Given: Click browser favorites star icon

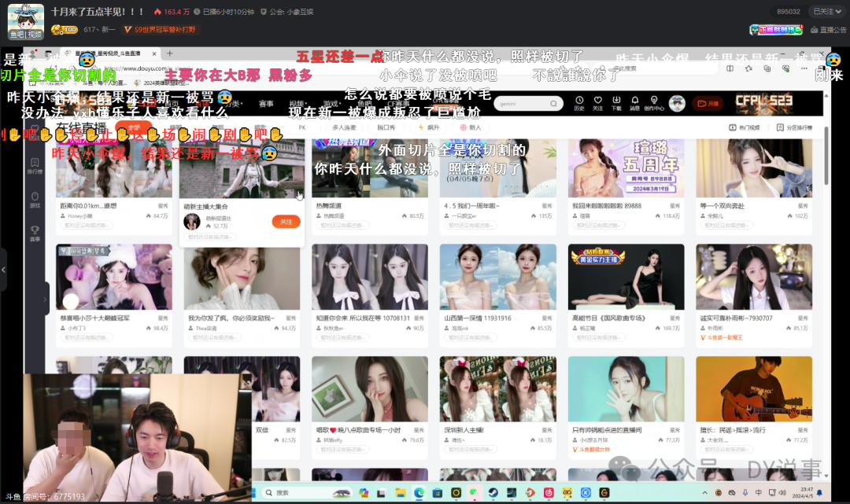Looking at the screenshot, I should [x=748, y=68].
